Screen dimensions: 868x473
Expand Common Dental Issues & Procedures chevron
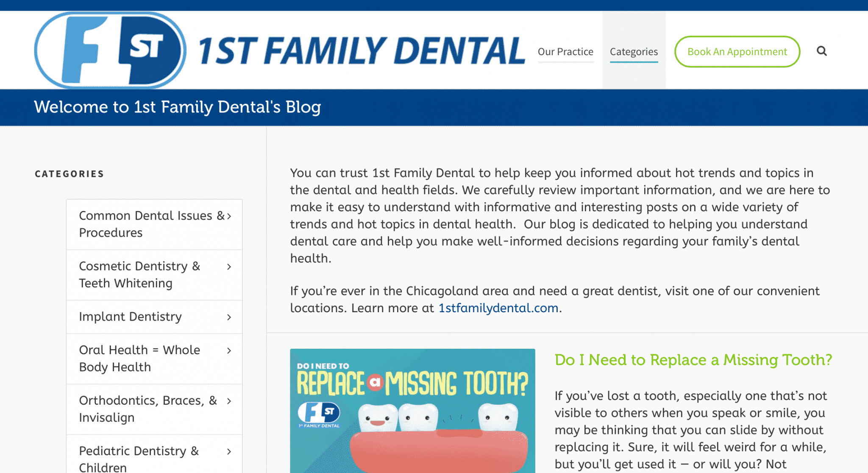[229, 216]
